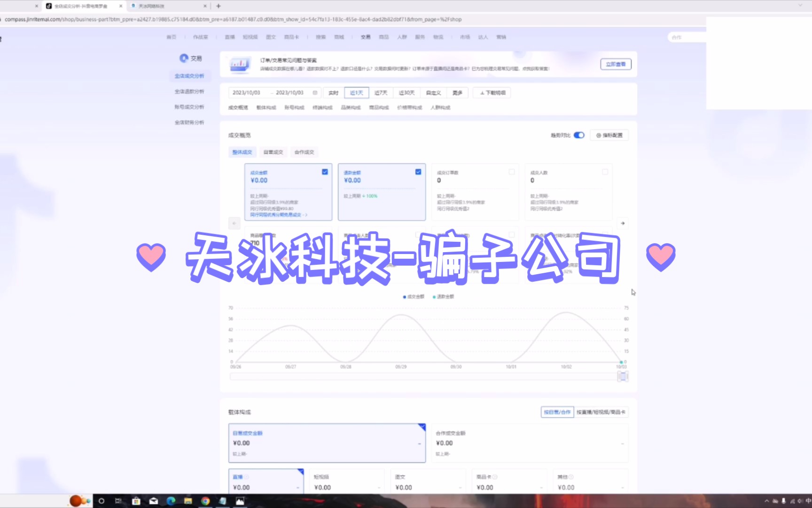Screen dimensions: 812x508
Task: Click the 交易 section icon in sidebar
Action: pos(184,58)
